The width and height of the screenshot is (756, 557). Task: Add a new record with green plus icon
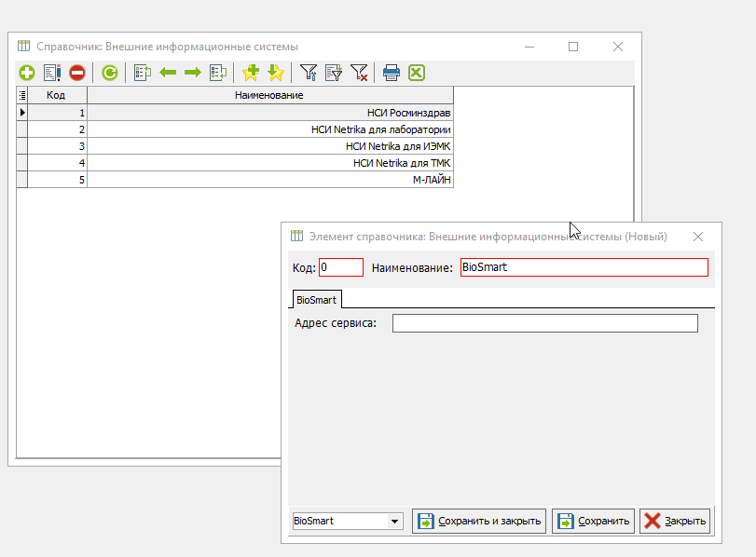click(27, 73)
